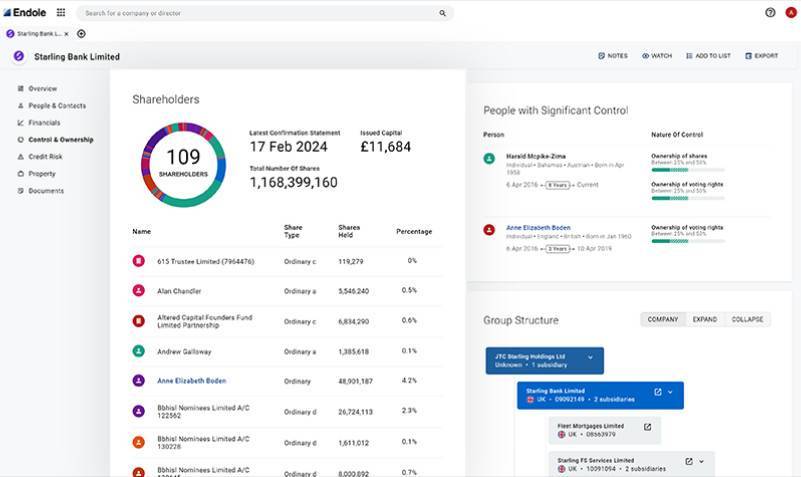Screen dimensions: 801x477
Task: Click the search magnifier icon
Action: coord(443,14)
